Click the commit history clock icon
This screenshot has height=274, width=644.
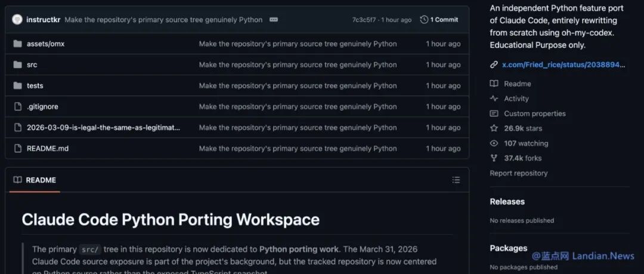(424, 19)
